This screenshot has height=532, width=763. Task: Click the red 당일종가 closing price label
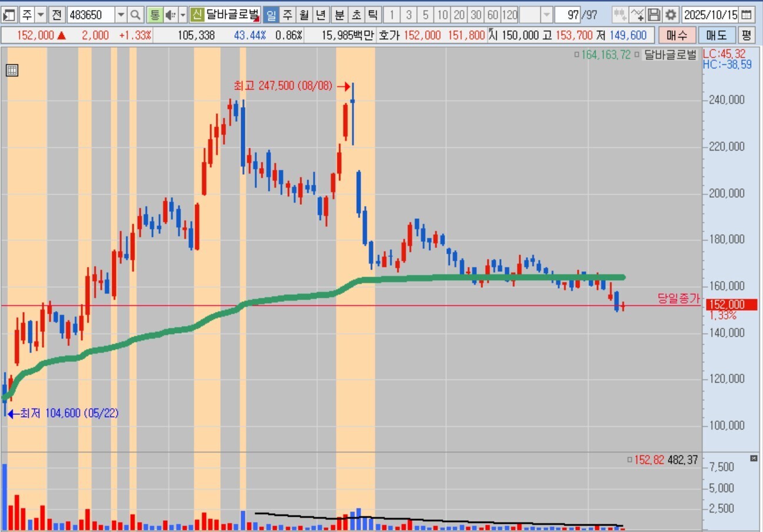pyautogui.click(x=679, y=298)
